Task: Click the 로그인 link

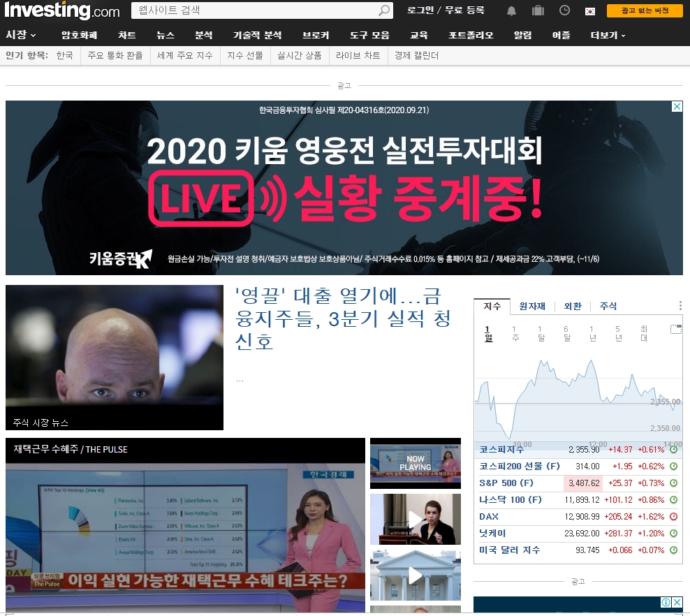Action: 420,10
